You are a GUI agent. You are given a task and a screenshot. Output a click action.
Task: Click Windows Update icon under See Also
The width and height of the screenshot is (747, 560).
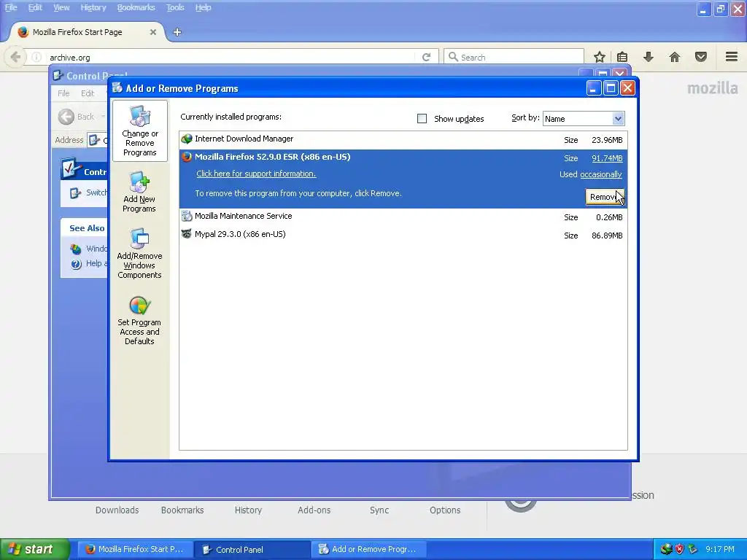(76, 249)
